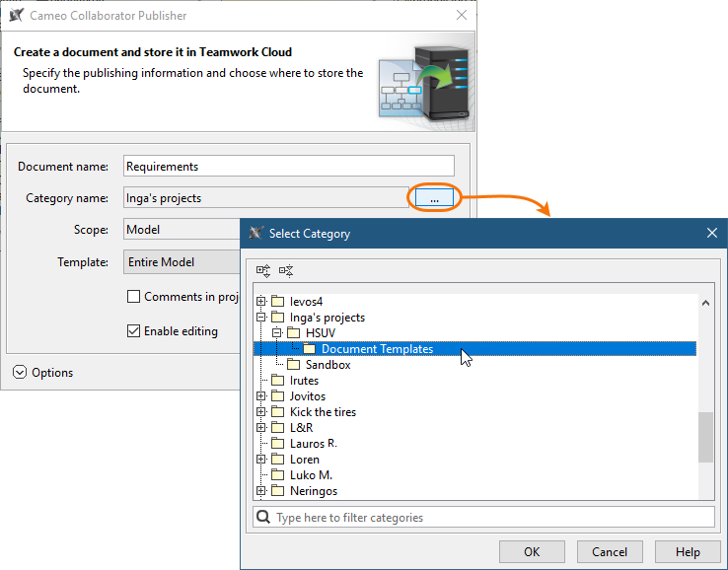The height and width of the screenshot is (570, 728).
Task: Expand the Jovitos tree node
Action: 261,395
